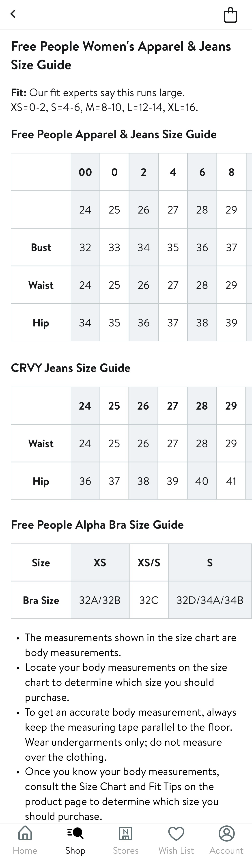The image size is (252, 868).
Task: Select the XS/S column in bra guide
Action: [x=149, y=562]
